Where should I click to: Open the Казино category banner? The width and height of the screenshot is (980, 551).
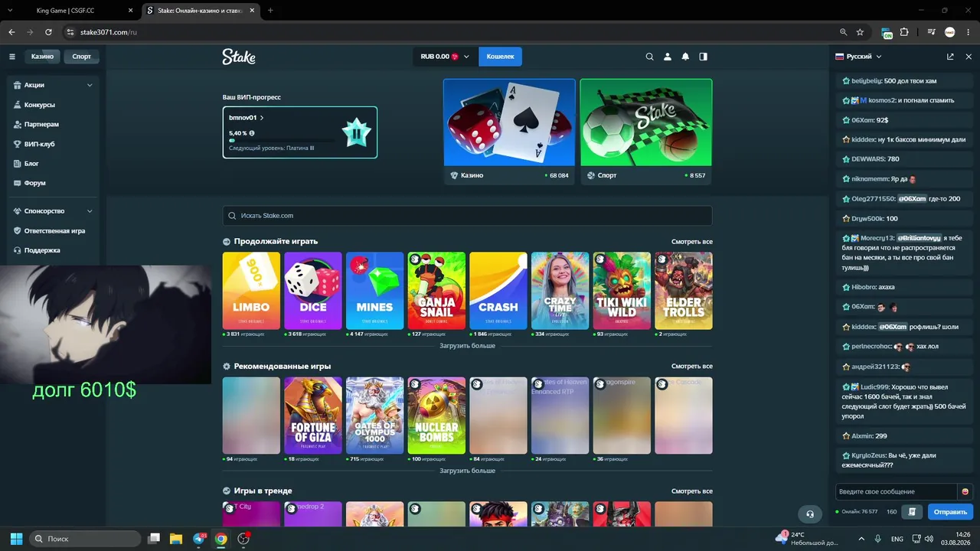coord(509,132)
